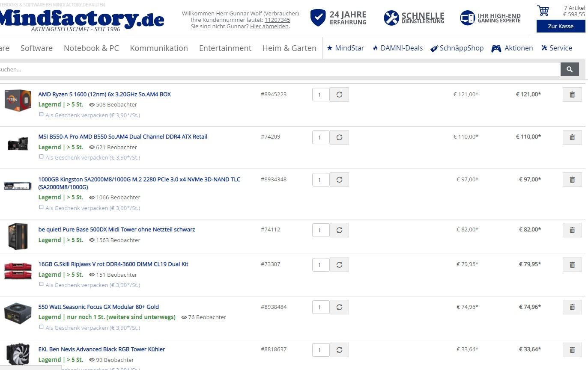Delete AMD Ryzen 5 1600 from cart
This screenshot has width=588, height=370.
click(x=572, y=95)
